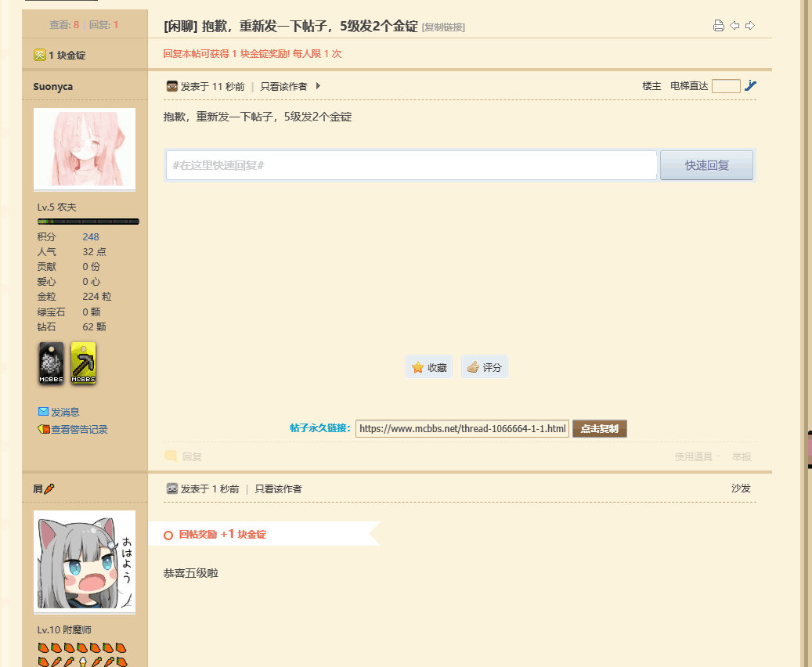Viewport: 812px width, 667px height.
Task: Click the Lv.5 农夫 level label
Action: tap(57, 207)
